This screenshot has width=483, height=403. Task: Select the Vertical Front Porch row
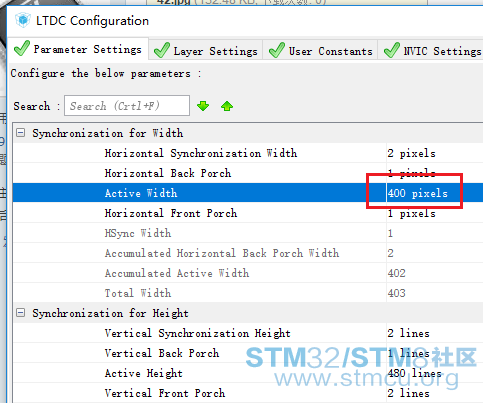pos(248,393)
